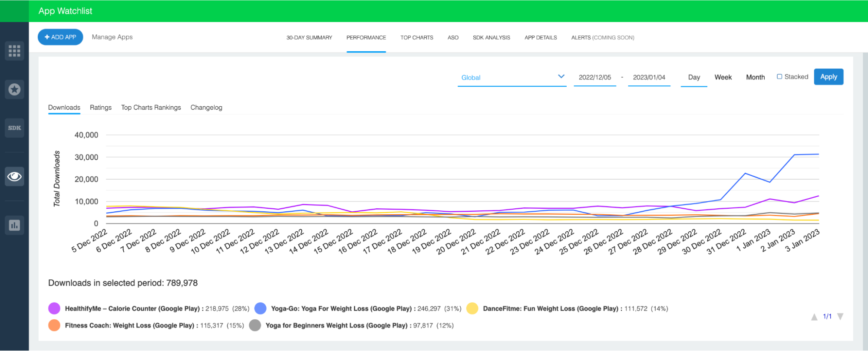Click the Yoga-Go line peak at 2 Jan 2023
The width and height of the screenshot is (868, 351).
point(794,155)
